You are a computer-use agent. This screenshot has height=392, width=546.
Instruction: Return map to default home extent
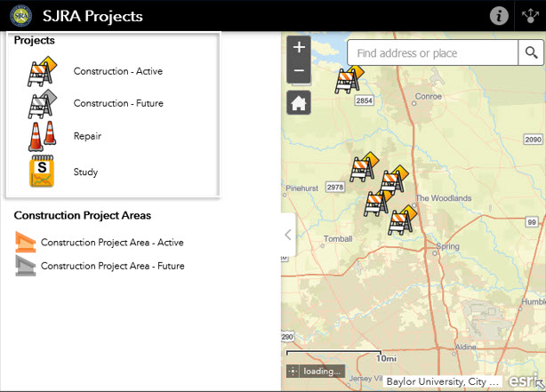click(x=299, y=103)
